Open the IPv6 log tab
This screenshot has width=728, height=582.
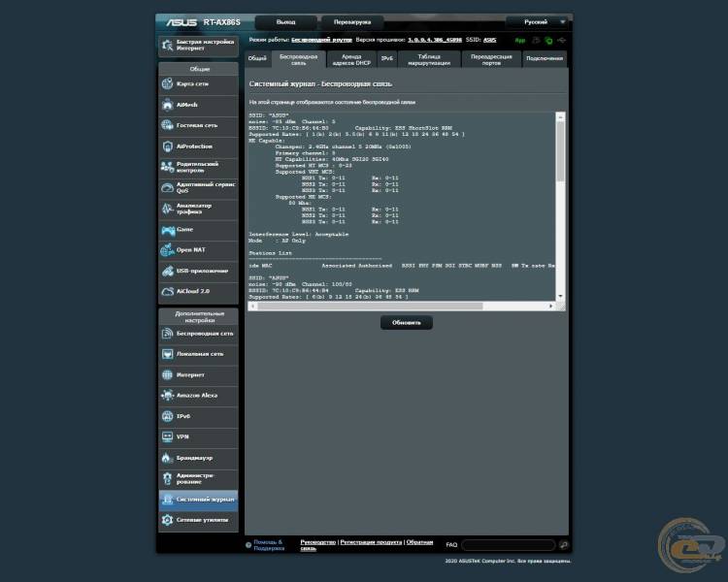click(386, 58)
